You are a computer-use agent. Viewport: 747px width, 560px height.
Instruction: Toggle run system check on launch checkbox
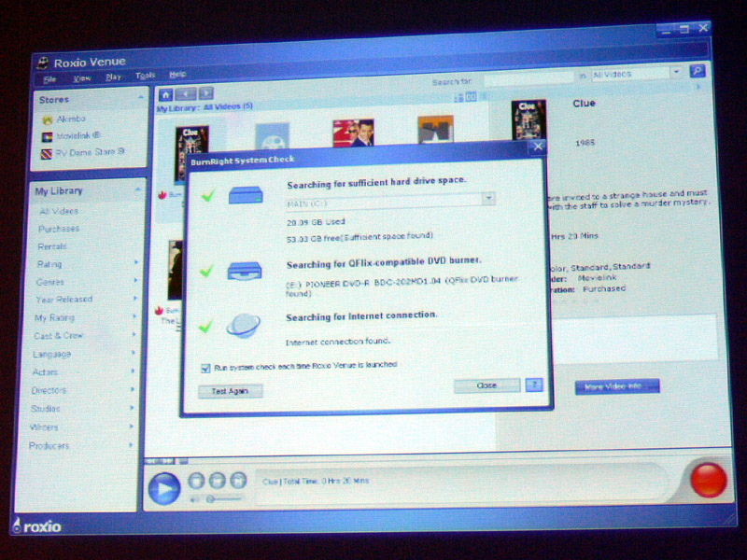(x=205, y=367)
